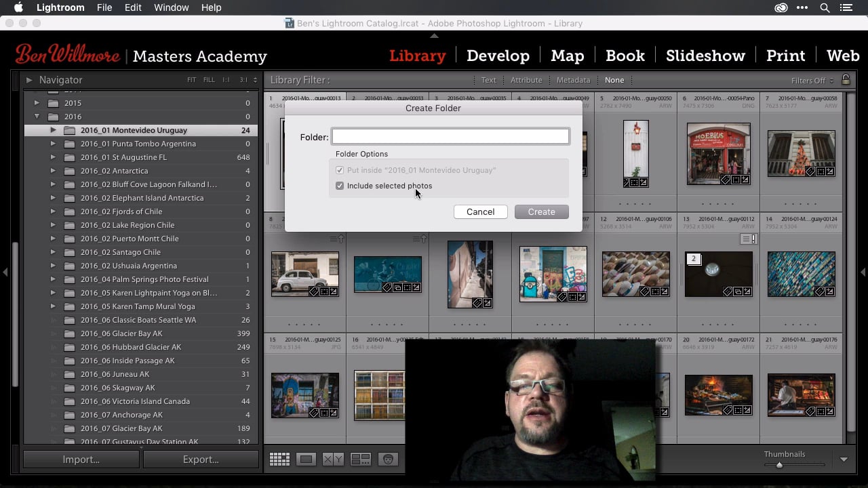Select 2016_05 Karen Tamp Mural Yoga folder
This screenshot has width=868, height=488.
138,306
